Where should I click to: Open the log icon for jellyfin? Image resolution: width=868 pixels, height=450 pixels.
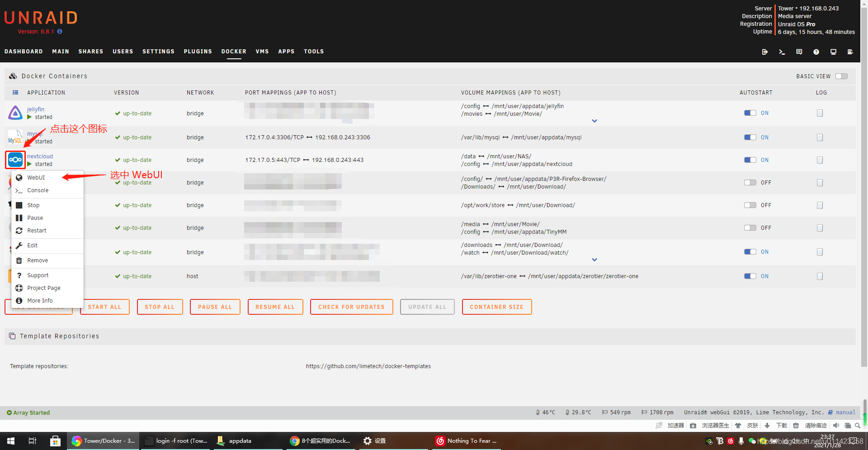pyautogui.click(x=820, y=113)
